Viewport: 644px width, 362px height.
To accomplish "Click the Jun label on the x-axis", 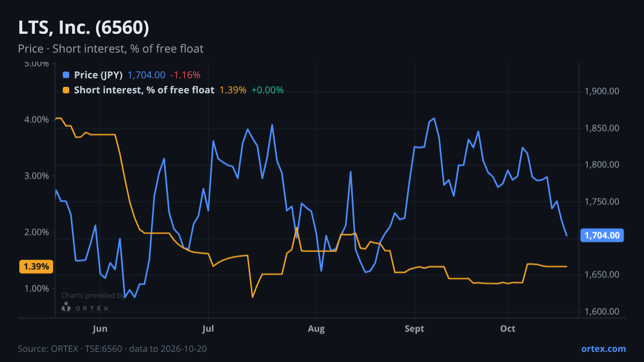I will (100, 328).
